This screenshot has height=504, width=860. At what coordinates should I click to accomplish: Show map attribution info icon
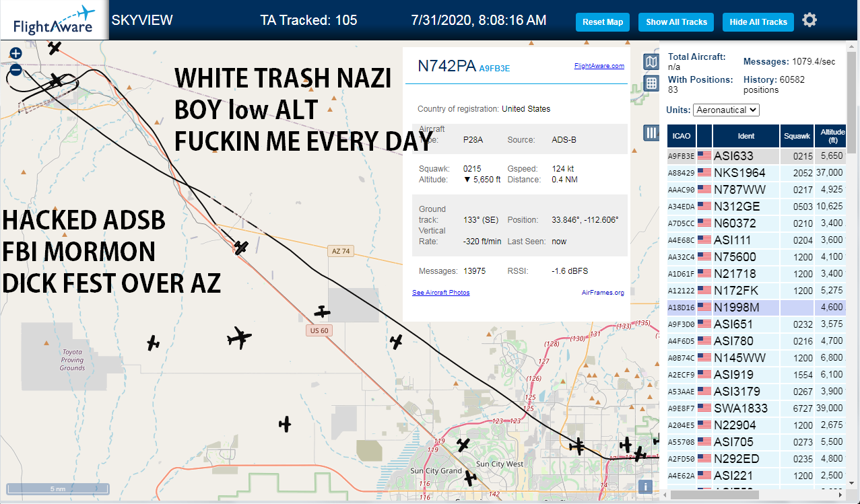click(x=645, y=487)
